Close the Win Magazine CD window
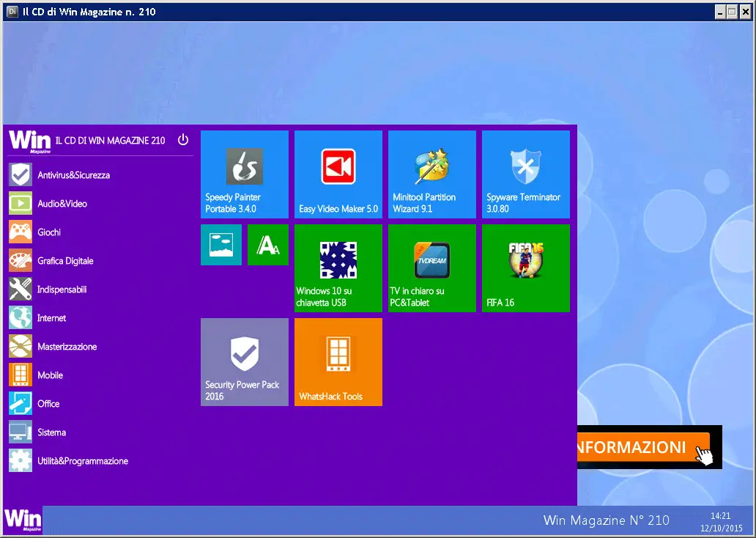The height and width of the screenshot is (538, 756). pyautogui.click(x=746, y=12)
